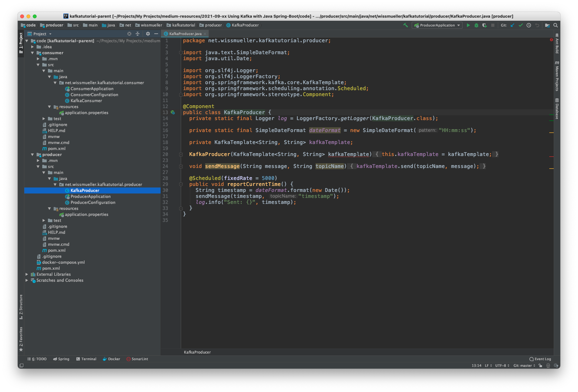
Task: Run ProducerApplication with the green play icon
Action: pos(468,25)
